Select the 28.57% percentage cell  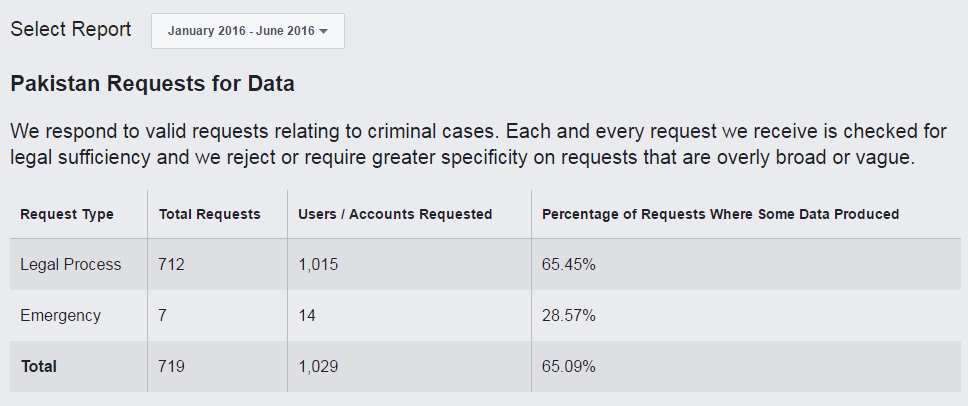pos(569,316)
